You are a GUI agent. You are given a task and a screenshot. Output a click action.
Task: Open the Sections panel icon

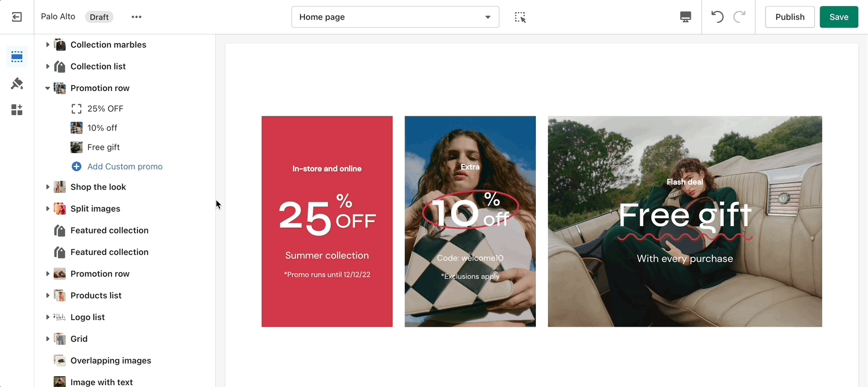17,57
